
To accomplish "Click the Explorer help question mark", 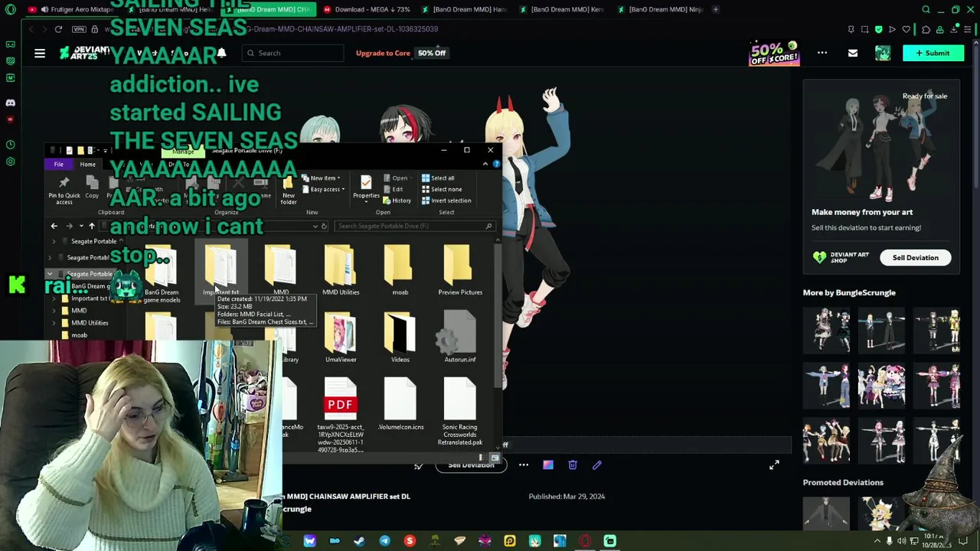I will [496, 165].
